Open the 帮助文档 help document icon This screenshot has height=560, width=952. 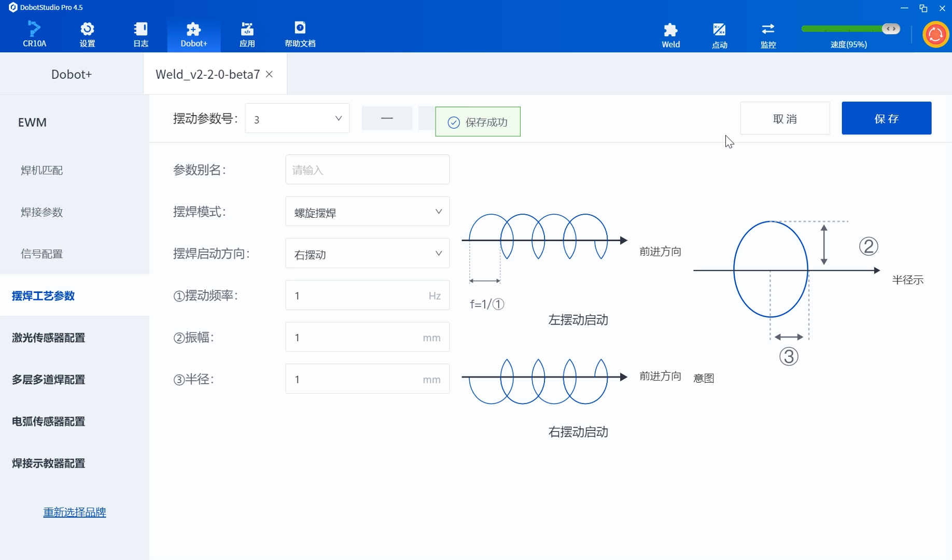coord(300,34)
